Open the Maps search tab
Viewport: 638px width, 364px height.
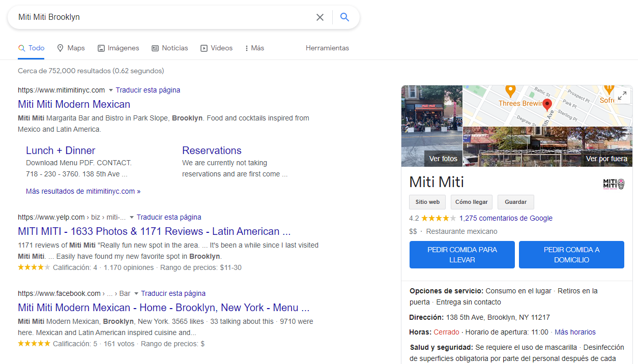pos(71,48)
